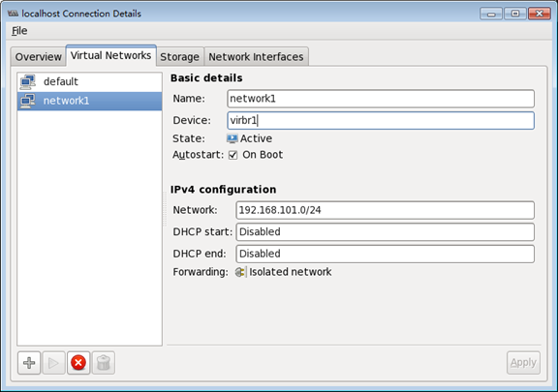The width and height of the screenshot is (558, 392).
Task: Click the 'Isolated network' text
Action: point(290,272)
